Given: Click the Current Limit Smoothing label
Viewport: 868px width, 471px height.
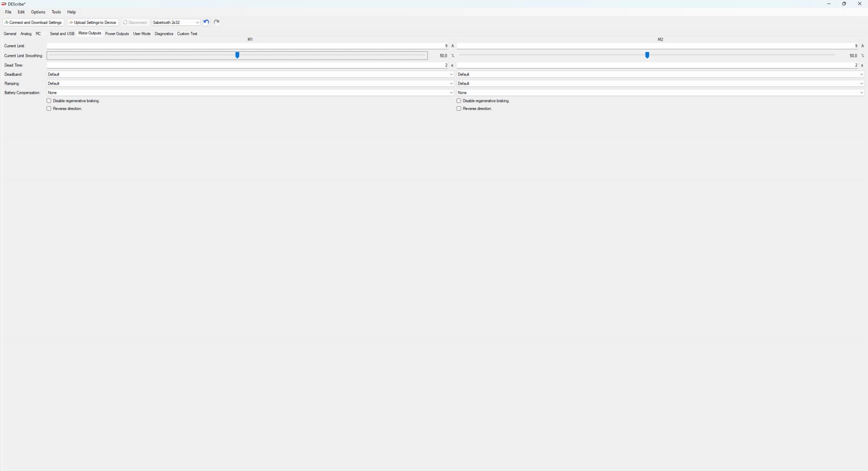Looking at the screenshot, I should click(23, 56).
